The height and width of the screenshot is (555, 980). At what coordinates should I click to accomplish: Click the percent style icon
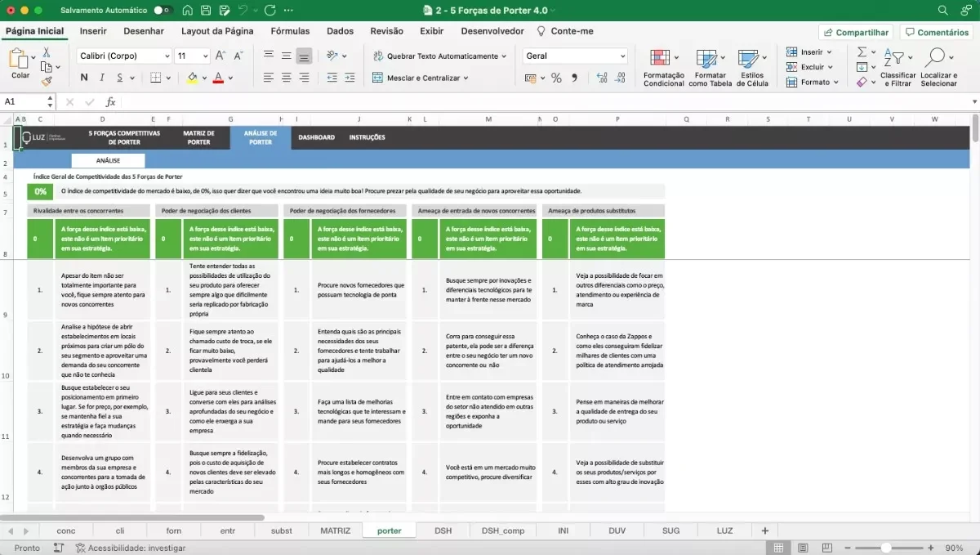[556, 78]
